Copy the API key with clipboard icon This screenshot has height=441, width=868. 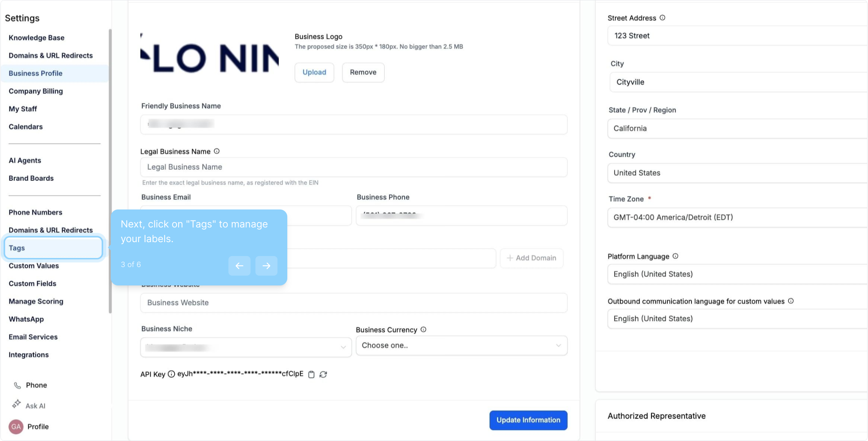311,374
